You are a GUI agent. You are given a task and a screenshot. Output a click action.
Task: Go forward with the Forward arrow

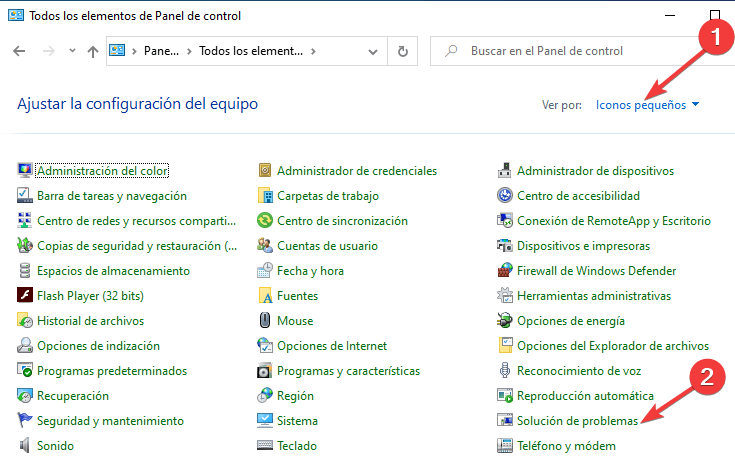pos(49,51)
